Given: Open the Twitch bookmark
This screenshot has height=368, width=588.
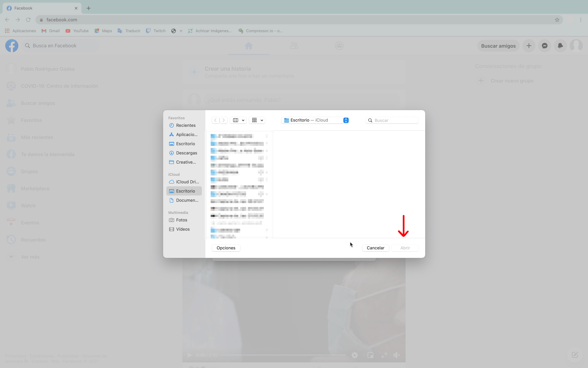Looking at the screenshot, I should pos(156,31).
